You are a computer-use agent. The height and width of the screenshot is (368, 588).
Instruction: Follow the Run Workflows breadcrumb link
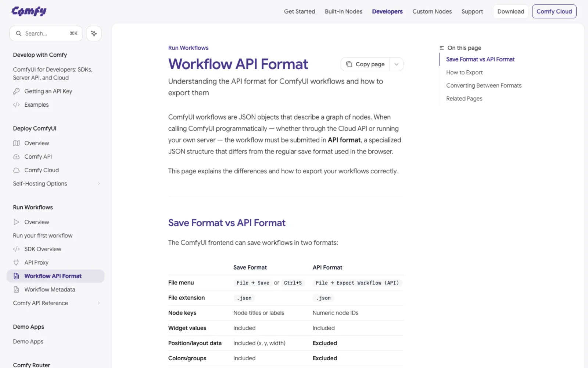[x=188, y=48]
